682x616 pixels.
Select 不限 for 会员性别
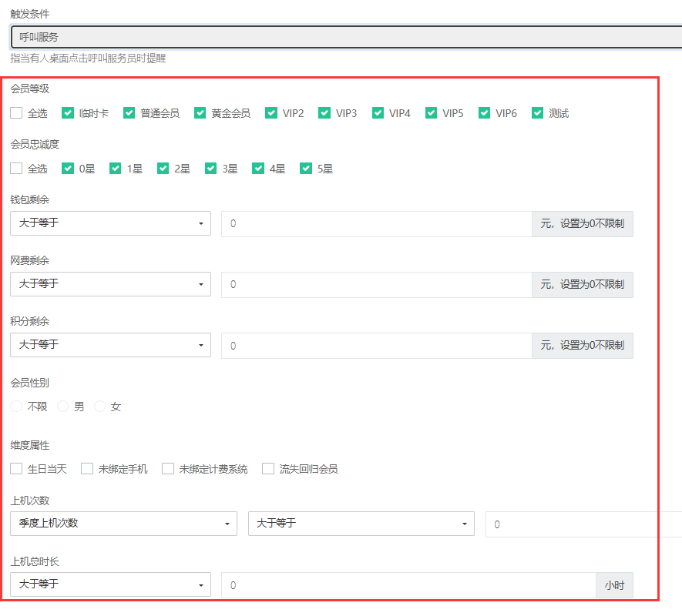click(x=16, y=407)
